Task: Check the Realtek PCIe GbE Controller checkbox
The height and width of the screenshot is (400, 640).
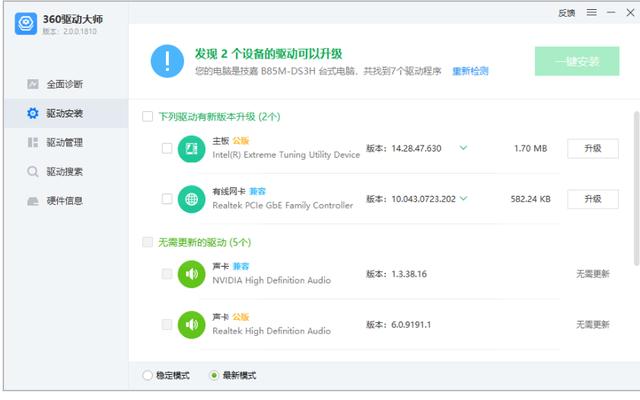Action: tap(167, 199)
